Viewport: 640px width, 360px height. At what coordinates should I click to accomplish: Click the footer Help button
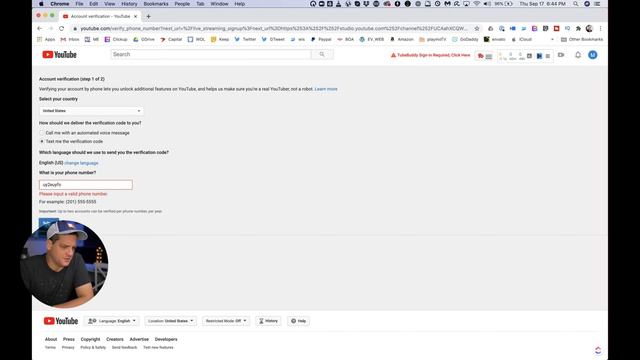tap(298, 321)
